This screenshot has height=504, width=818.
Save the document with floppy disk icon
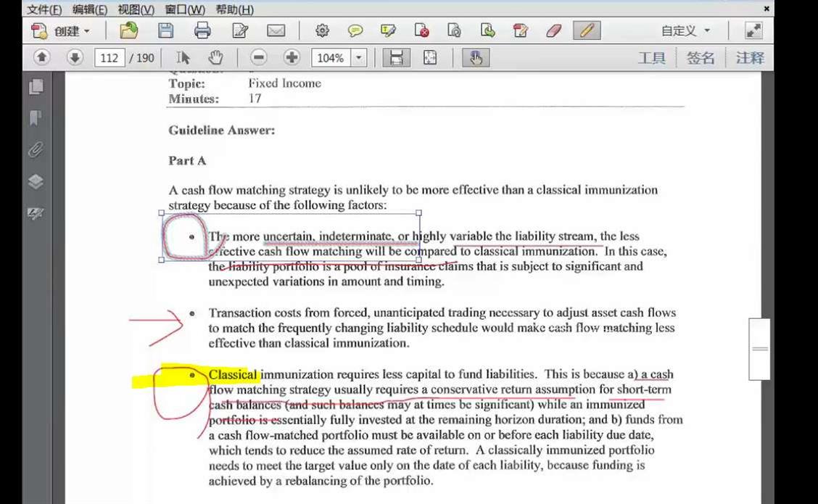166,30
